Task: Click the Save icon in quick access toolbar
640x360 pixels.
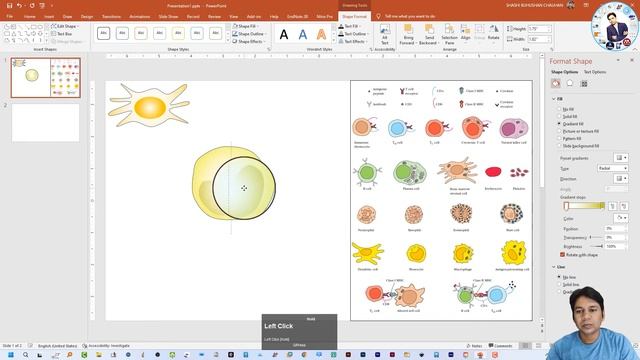Action: [9, 6]
